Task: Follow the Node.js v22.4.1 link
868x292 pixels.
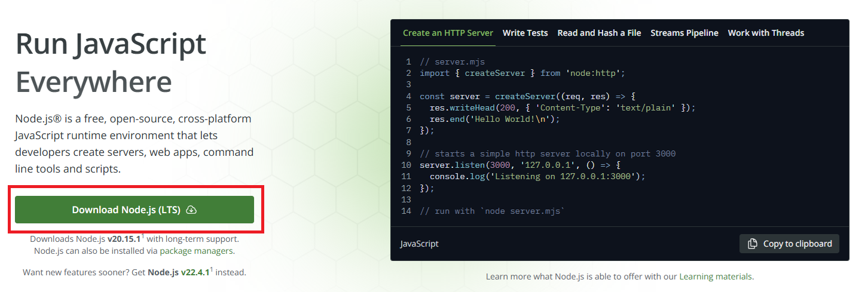Action: (178, 272)
